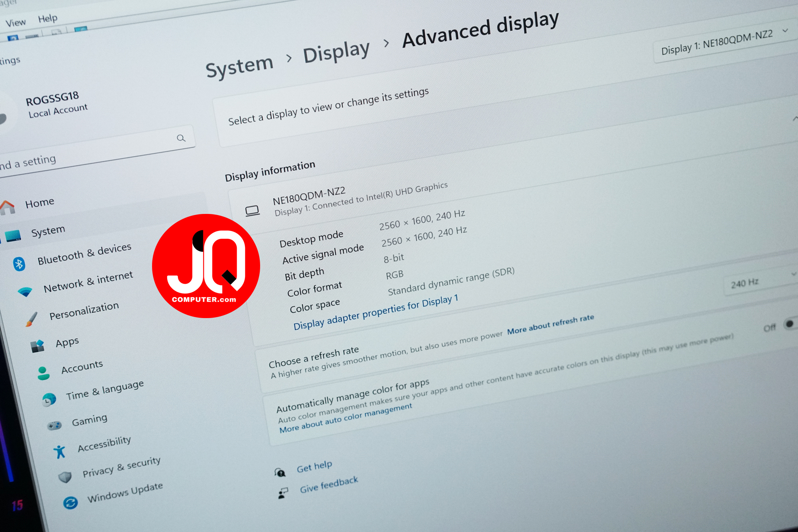The width and height of the screenshot is (798, 532).
Task: Click the Network wifi icon in the sidebar
Action: pos(25,292)
